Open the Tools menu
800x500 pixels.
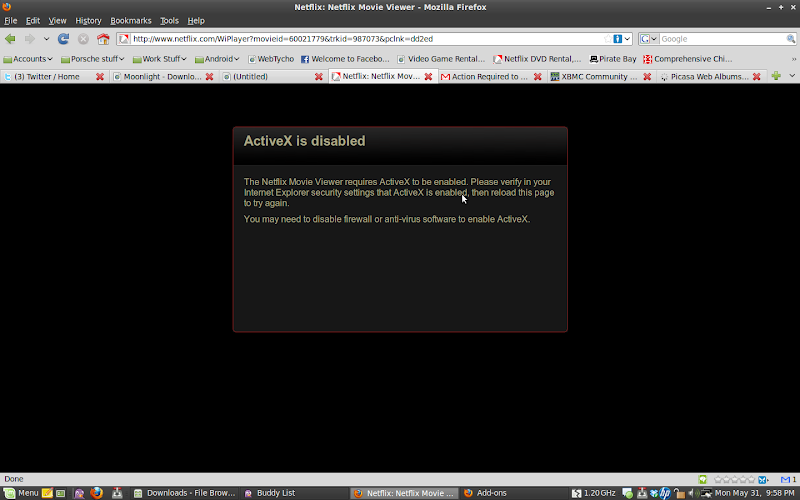click(169, 21)
